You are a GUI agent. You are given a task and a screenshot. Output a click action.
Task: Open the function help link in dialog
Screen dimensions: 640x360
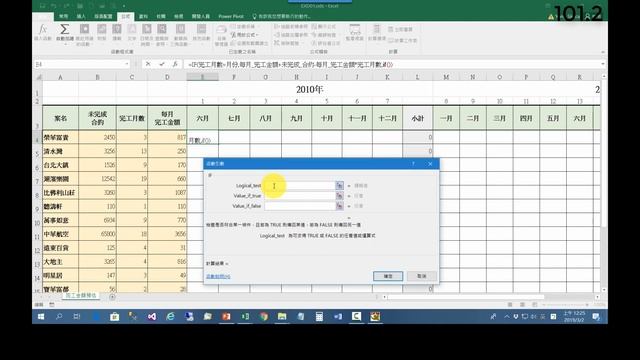pos(218,277)
